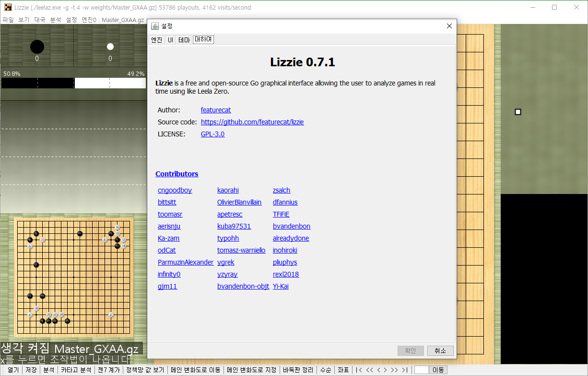Click the 취소 button
Viewport: 588px width, 376px height.
(440, 351)
